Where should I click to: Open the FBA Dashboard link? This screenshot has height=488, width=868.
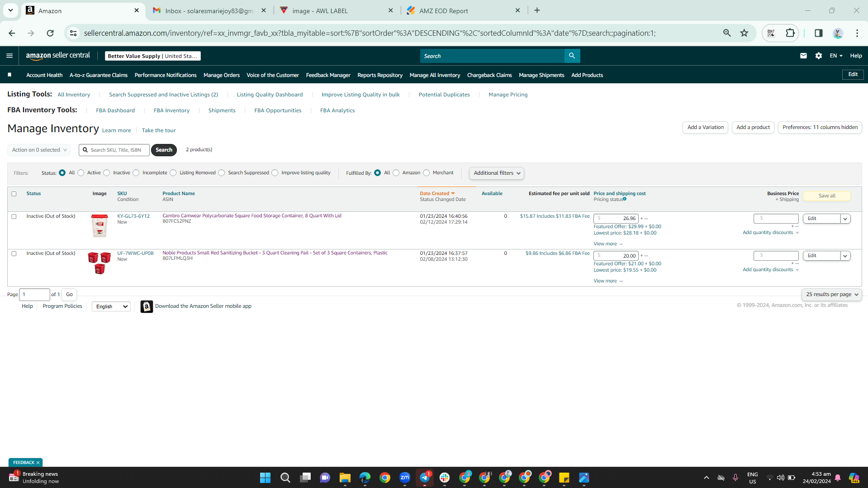115,110
